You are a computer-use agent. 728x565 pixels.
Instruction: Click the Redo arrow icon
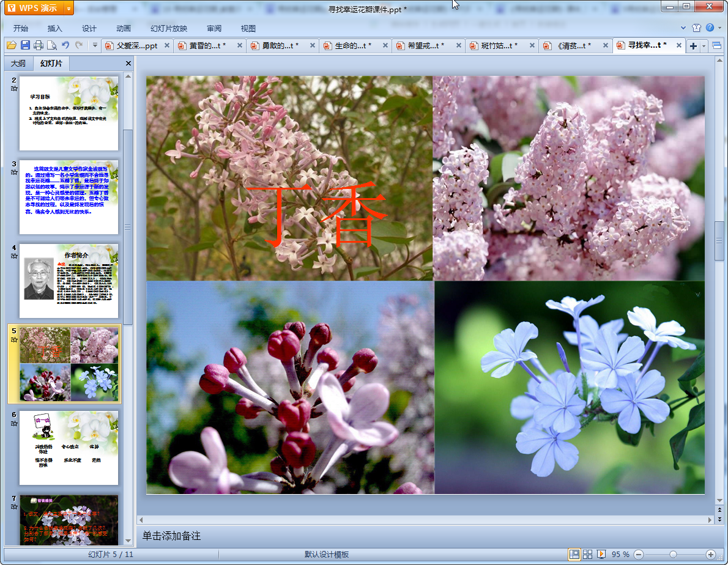(79, 45)
